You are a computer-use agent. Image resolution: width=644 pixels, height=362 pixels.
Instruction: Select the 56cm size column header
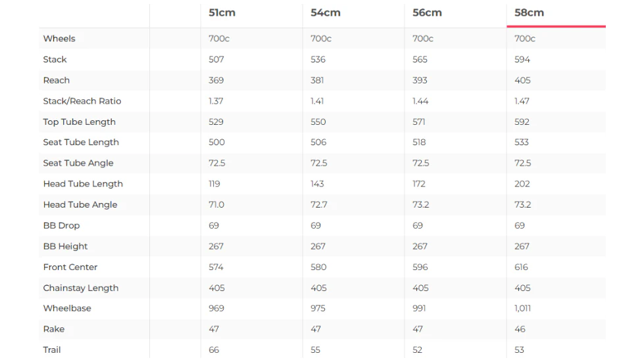(427, 12)
